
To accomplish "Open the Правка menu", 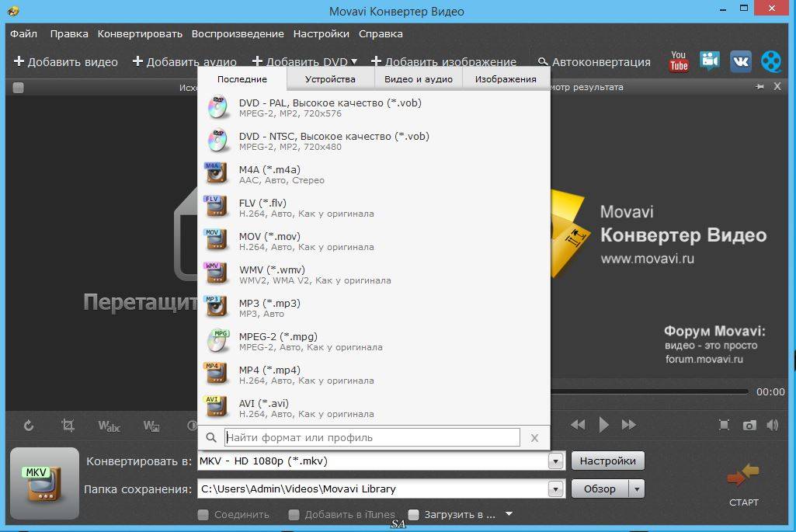I will pos(69,33).
